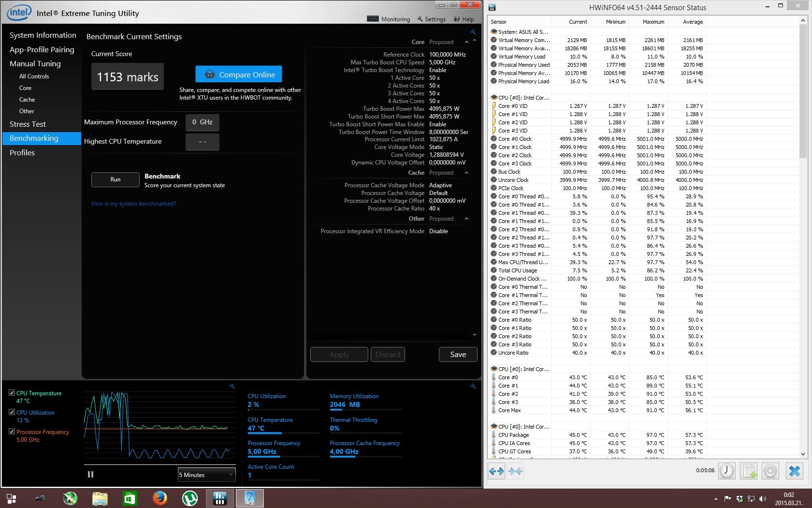Image resolution: width=812 pixels, height=508 pixels.
Task: Open Stress Test in the sidebar
Action: pyautogui.click(x=28, y=124)
